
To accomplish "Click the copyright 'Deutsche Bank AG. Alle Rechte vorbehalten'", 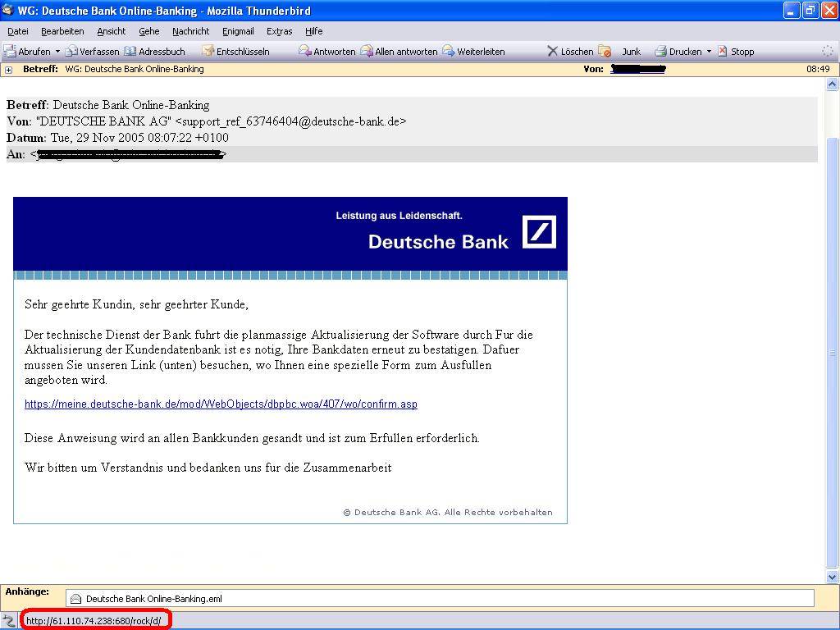I will click(x=448, y=512).
